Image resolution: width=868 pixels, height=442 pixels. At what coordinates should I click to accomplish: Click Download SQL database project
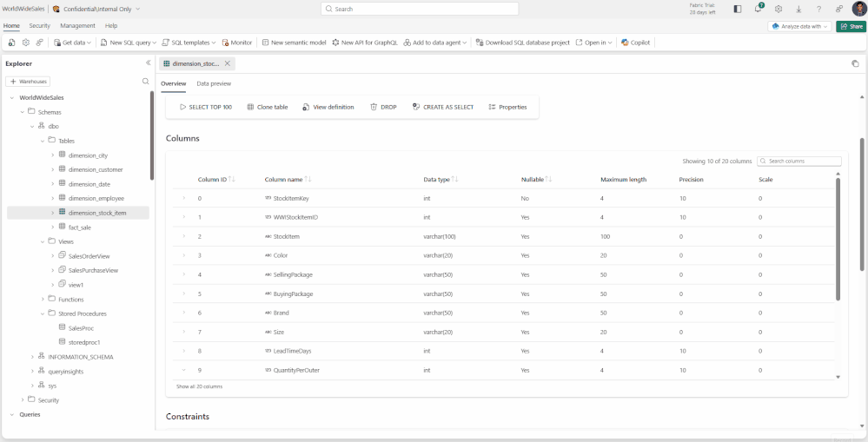(522, 43)
